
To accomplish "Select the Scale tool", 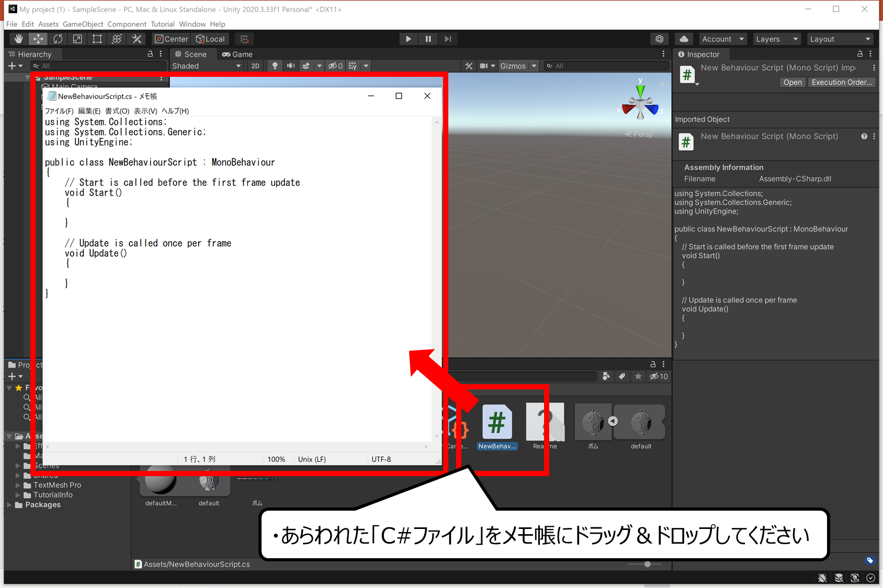I will tap(77, 39).
